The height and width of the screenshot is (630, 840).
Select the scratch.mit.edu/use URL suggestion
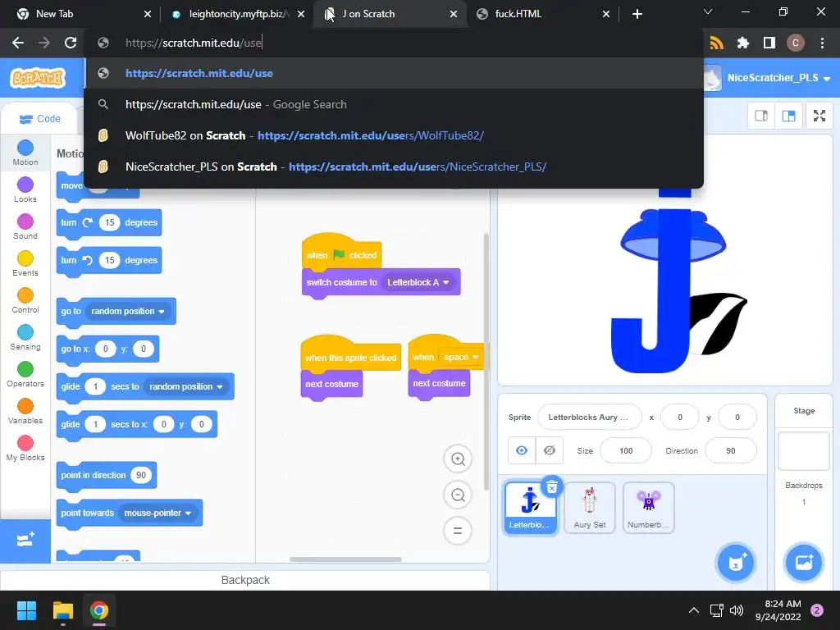[x=394, y=73]
